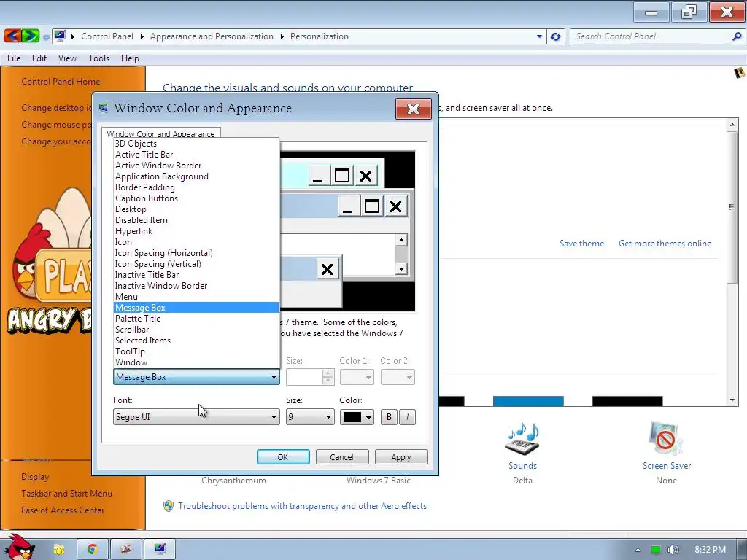The width and height of the screenshot is (747, 560).
Task: Click the Apply button
Action: 401,457
